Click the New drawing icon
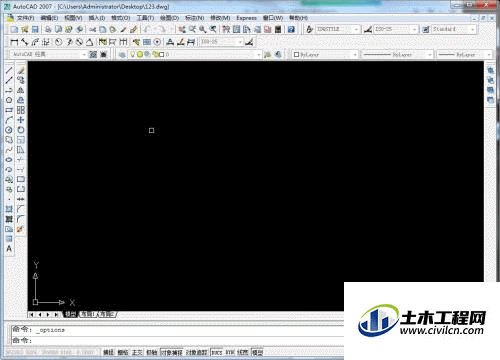 pos(14,29)
